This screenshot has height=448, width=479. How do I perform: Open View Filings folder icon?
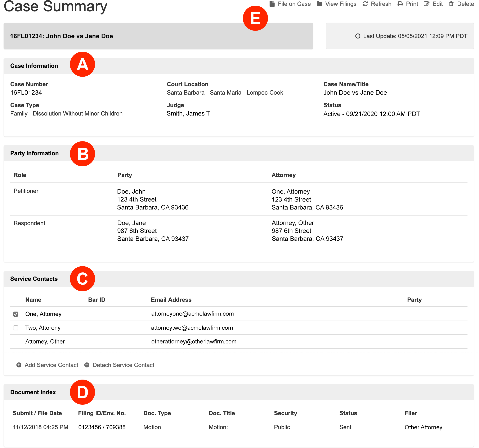pos(319,4)
